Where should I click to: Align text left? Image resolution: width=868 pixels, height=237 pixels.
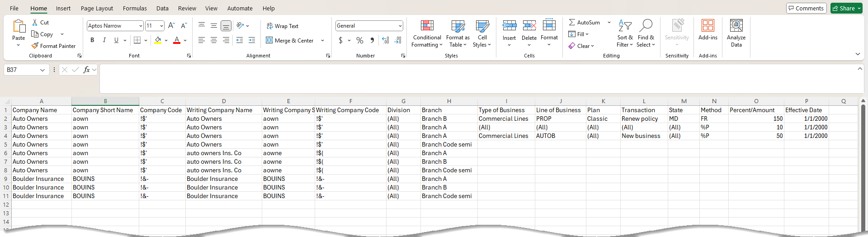point(202,40)
